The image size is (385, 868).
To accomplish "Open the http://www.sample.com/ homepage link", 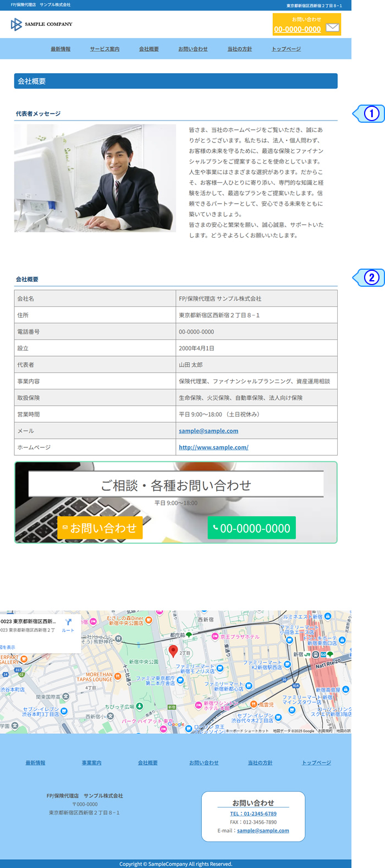I will 213,447.
